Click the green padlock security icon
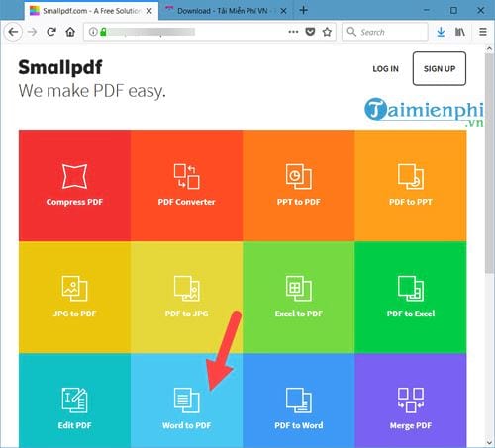 pos(103,32)
